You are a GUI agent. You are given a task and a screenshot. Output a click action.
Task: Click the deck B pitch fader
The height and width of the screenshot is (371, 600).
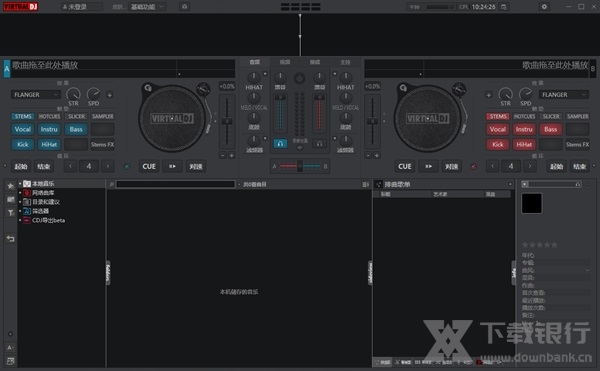pos(372,121)
